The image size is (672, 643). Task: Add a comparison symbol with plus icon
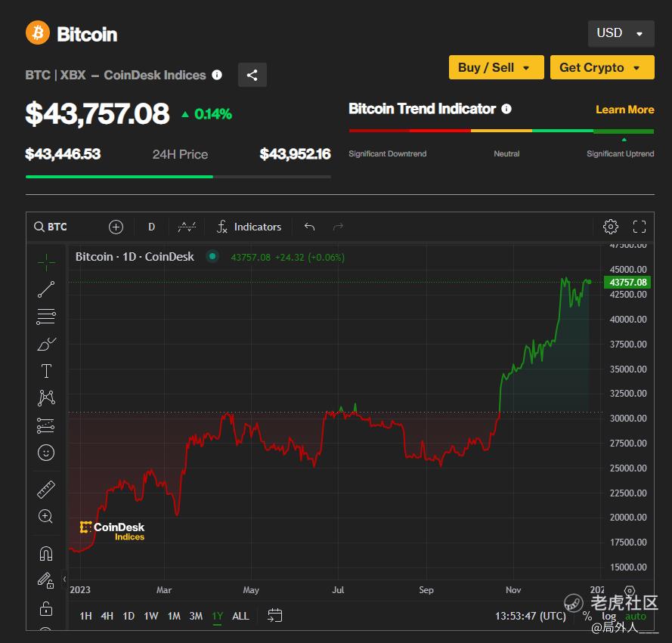point(116,227)
